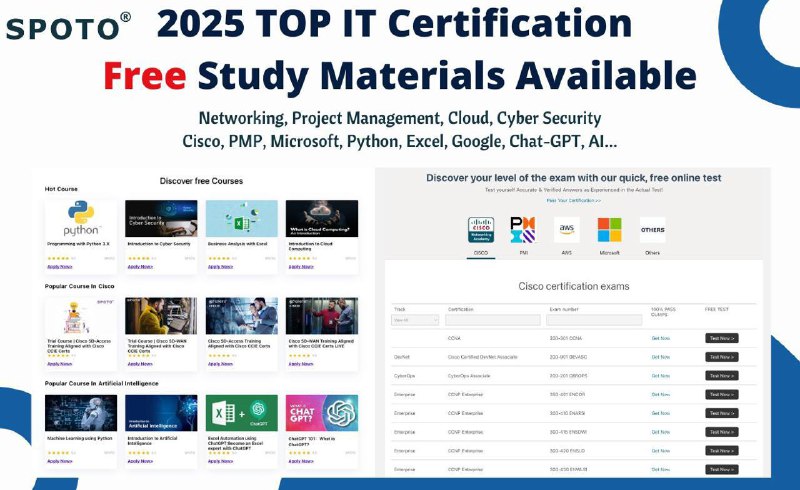
Task: Open the Microsoft tab label
Action: pos(609,253)
